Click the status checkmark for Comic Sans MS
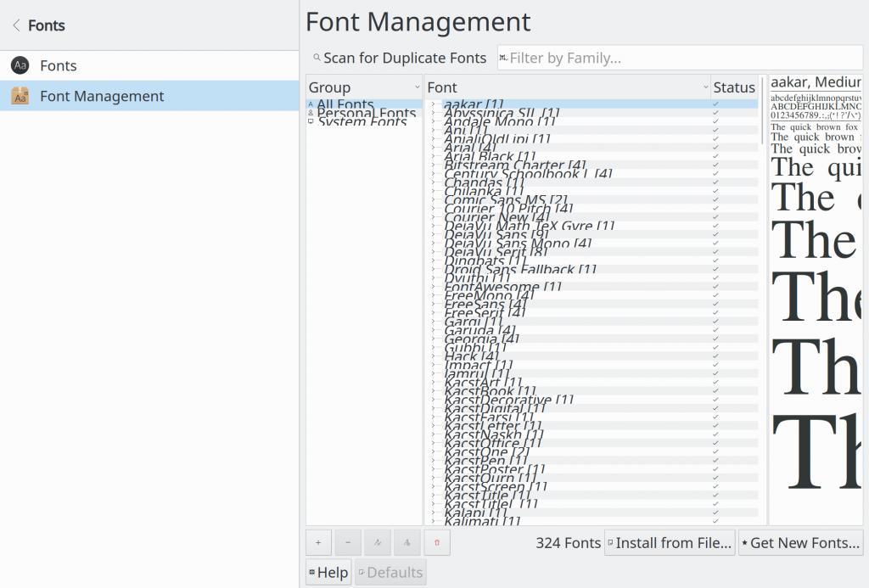869x588 pixels. [716, 200]
